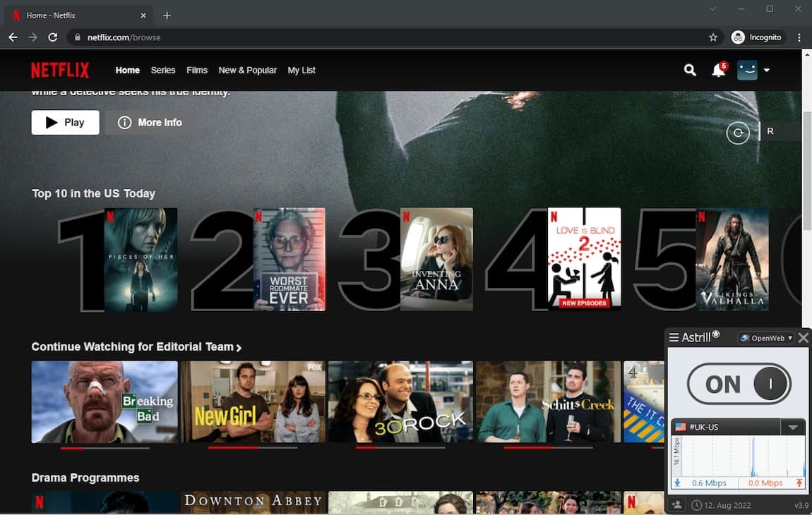Open the Home navigation item
Viewport: 812px width, 515px height.
click(127, 70)
